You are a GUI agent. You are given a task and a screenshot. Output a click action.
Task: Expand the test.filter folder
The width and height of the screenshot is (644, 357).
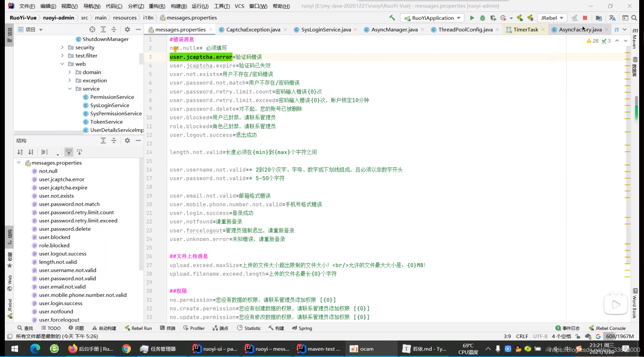pos(62,56)
